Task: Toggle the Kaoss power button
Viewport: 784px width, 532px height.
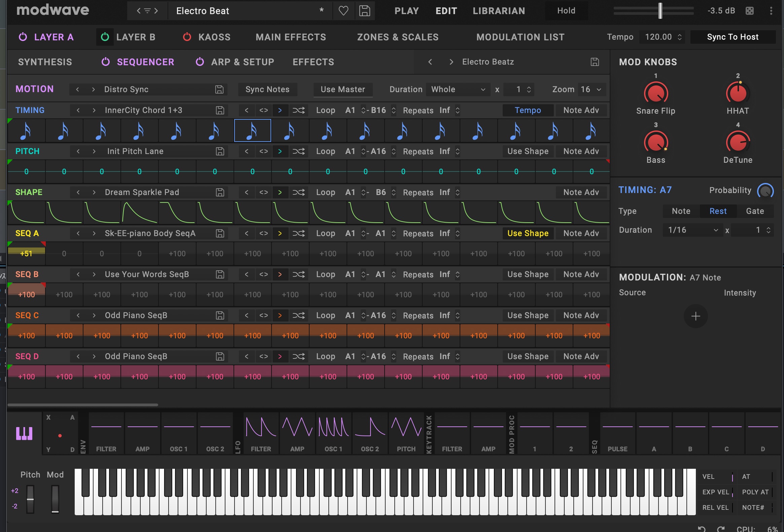Action: tap(187, 37)
